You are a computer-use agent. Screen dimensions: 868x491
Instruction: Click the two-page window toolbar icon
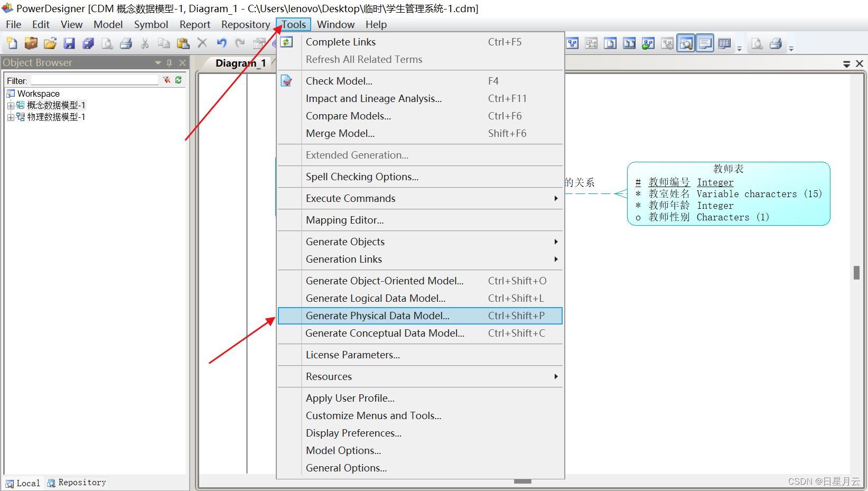[x=629, y=43]
